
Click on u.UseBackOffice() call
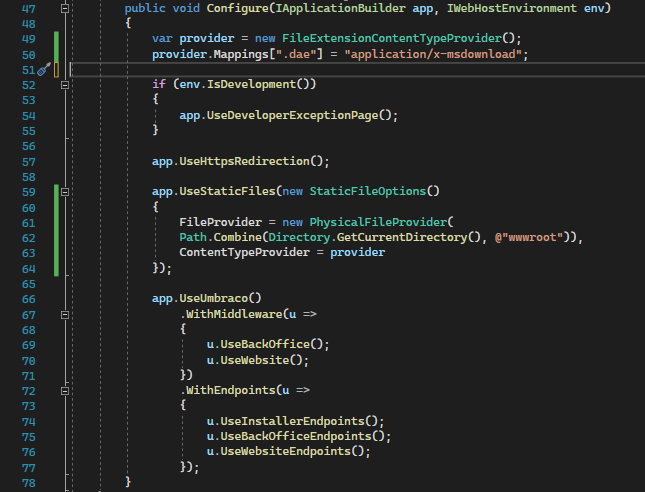click(265, 344)
